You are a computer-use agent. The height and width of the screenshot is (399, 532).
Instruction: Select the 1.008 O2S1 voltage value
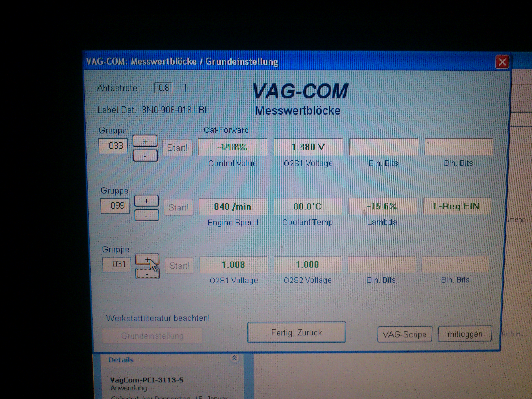coord(234,265)
